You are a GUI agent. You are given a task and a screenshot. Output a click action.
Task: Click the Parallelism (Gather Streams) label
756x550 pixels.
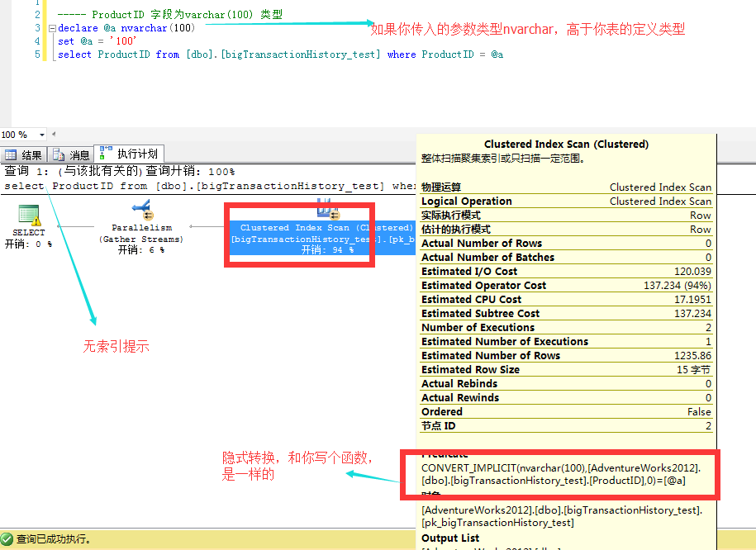142,234
